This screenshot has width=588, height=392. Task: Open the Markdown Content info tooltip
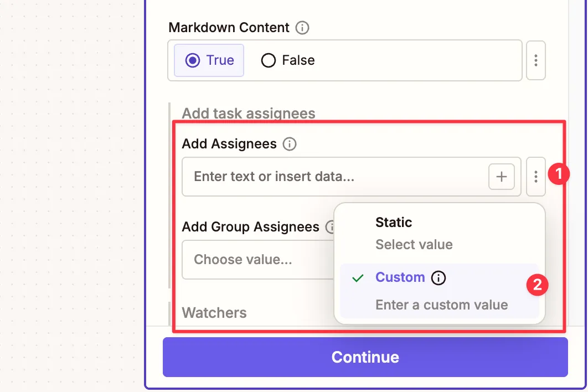click(302, 28)
